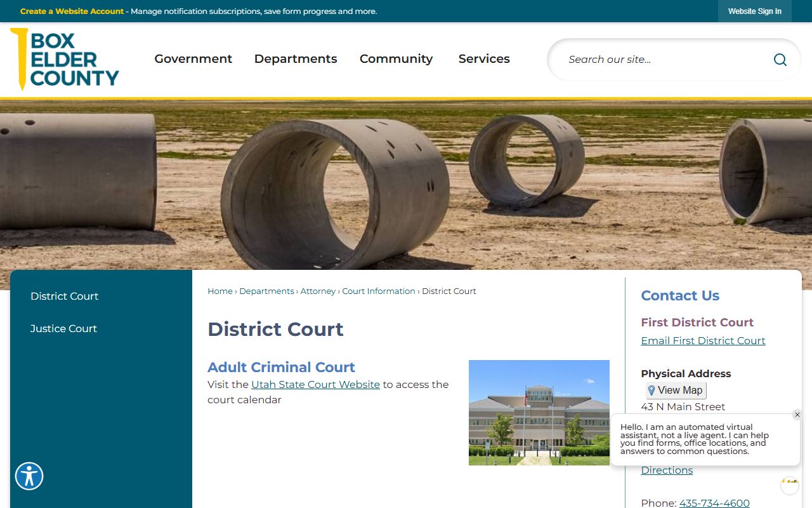The width and height of the screenshot is (812, 508).
Task: Go to Departments breadcrumb
Action: pos(266,291)
